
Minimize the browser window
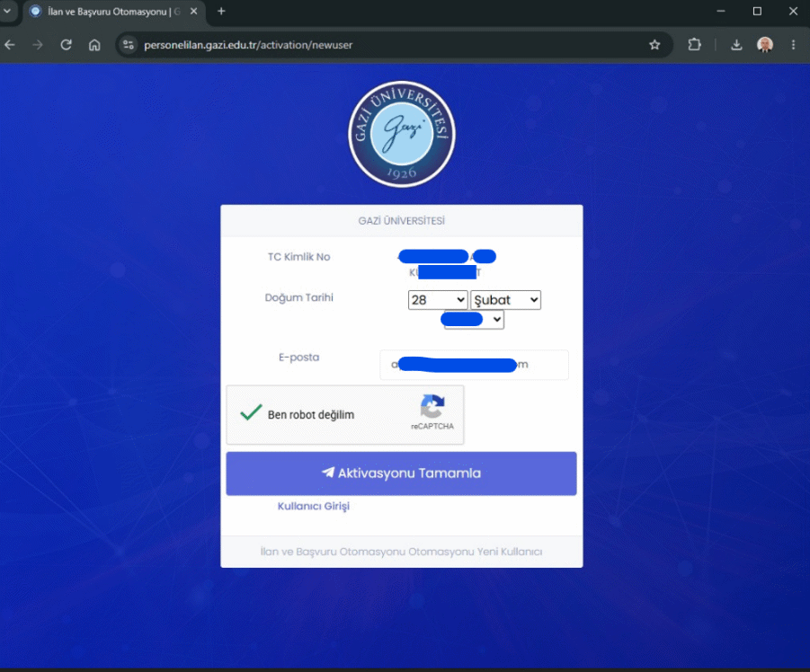[x=721, y=11]
